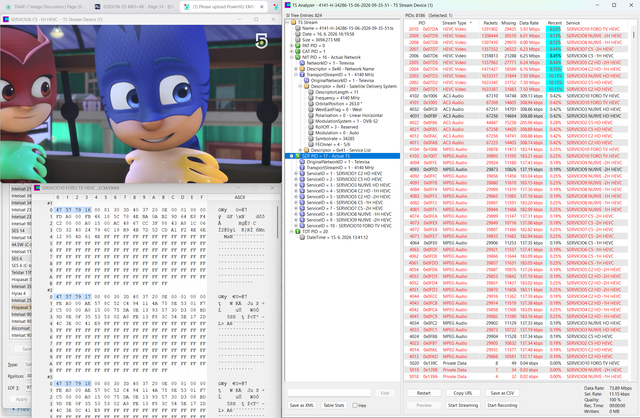Select the SDT PID = 17 Actual TS row
Viewport: 640px width, 418px height.
click(342, 156)
